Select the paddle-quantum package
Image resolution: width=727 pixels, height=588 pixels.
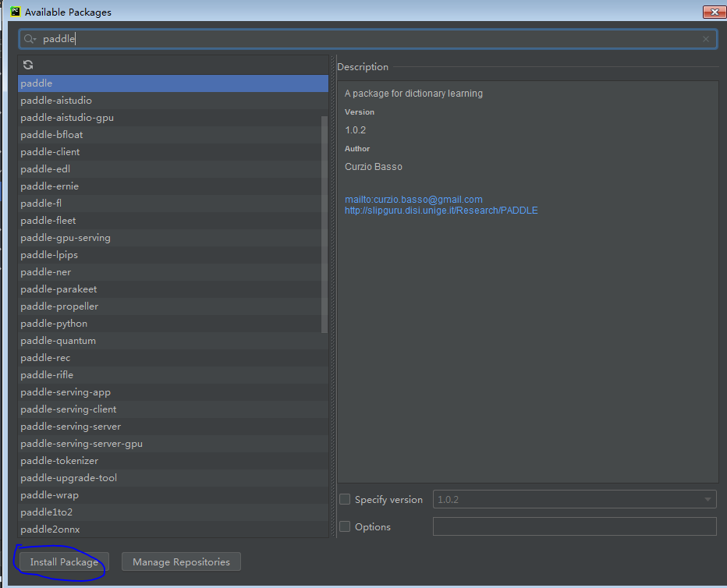pos(58,340)
